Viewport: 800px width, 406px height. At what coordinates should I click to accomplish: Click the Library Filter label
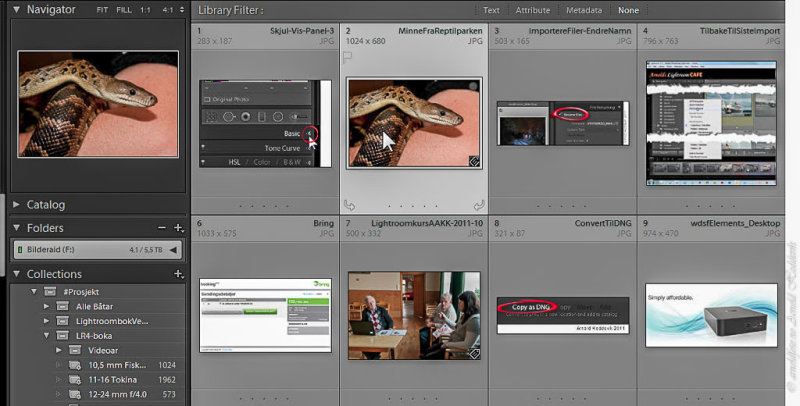(231, 10)
